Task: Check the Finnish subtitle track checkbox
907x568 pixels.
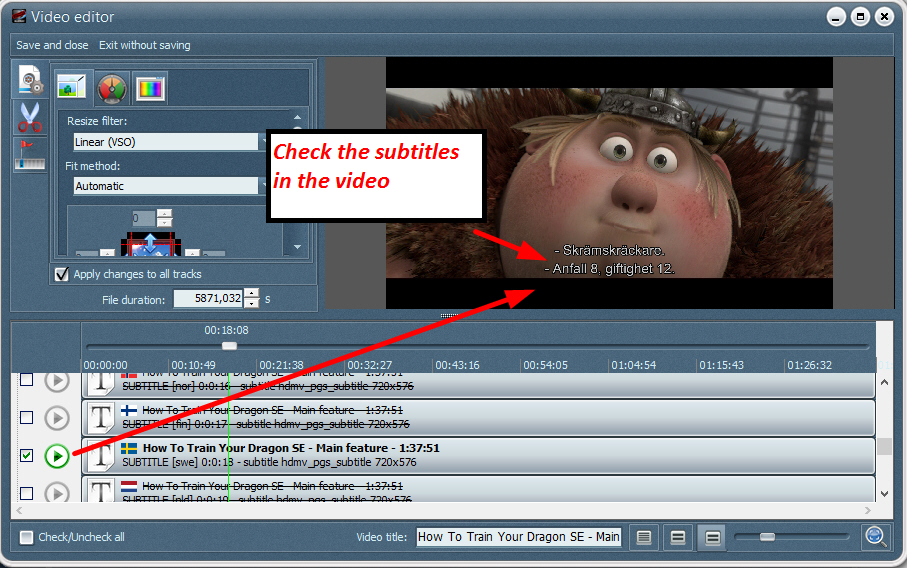Action: coord(27,418)
